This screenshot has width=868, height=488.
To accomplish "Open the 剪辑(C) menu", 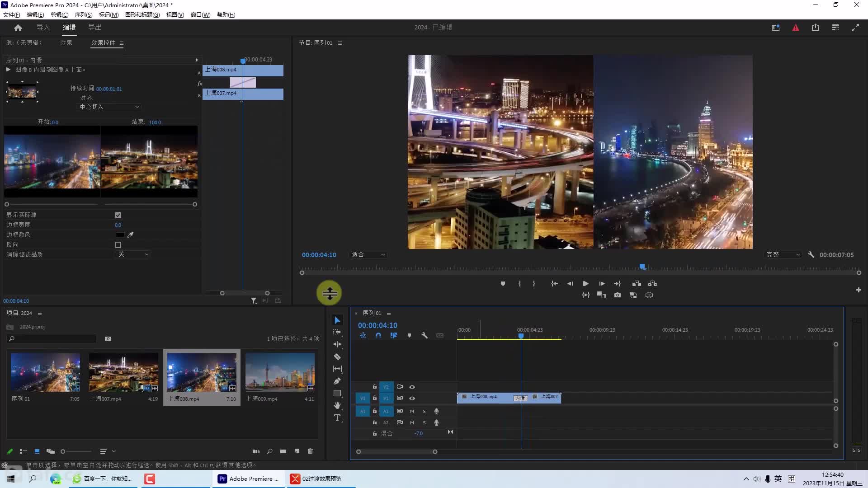I will 60,15.
